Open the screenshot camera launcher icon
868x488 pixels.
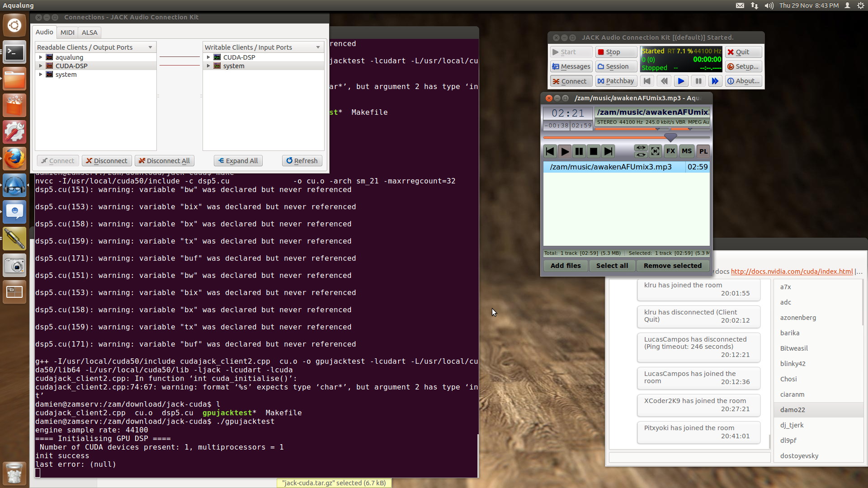point(14,266)
